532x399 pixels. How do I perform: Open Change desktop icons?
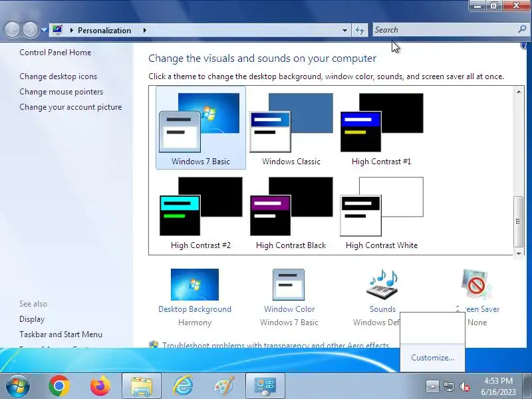pyautogui.click(x=59, y=76)
